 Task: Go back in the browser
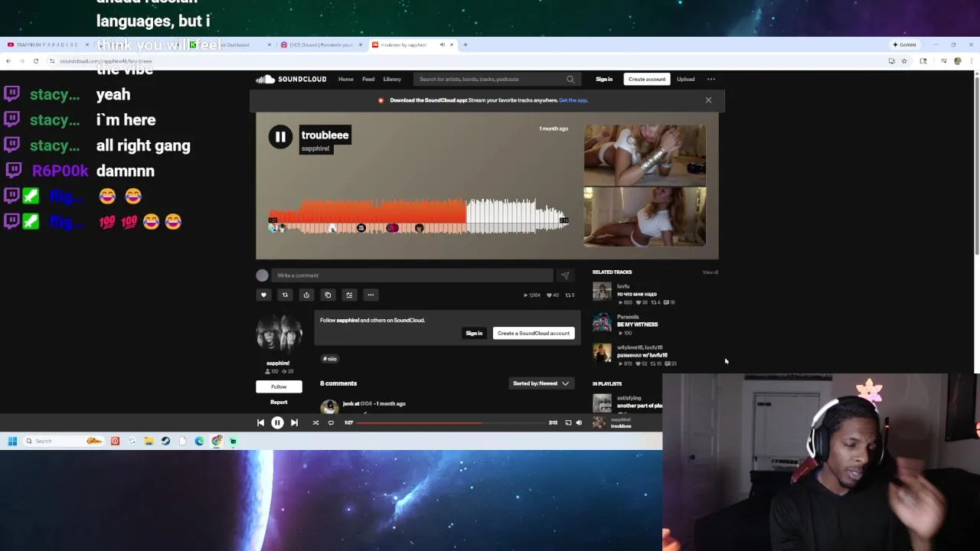tap(8, 60)
